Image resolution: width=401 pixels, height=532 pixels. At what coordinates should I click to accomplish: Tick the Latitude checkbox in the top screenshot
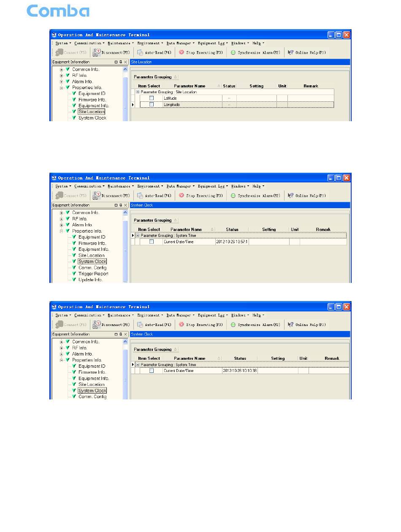(152, 98)
